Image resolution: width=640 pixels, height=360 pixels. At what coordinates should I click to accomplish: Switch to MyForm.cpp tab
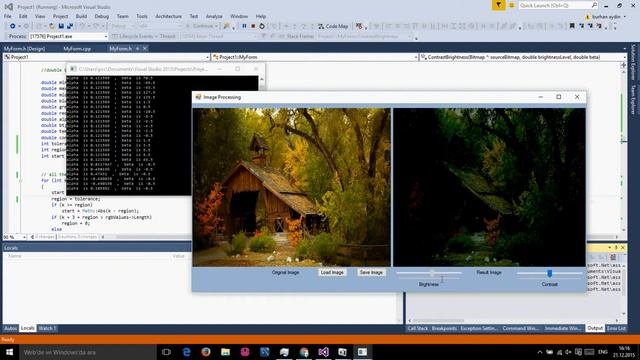[77, 49]
